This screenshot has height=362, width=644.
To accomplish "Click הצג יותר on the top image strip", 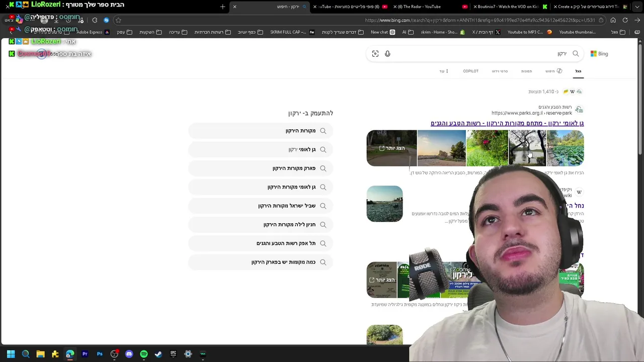I will (x=391, y=148).
